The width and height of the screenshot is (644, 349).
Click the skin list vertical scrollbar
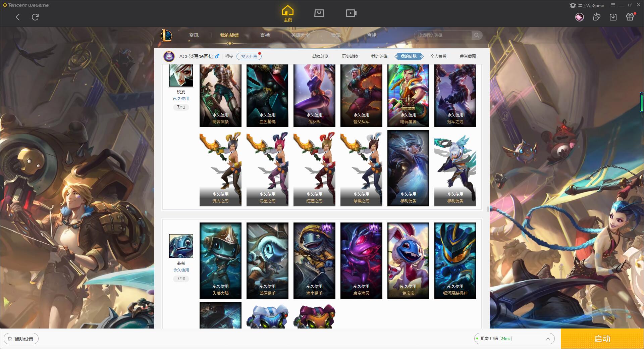pos(488,209)
